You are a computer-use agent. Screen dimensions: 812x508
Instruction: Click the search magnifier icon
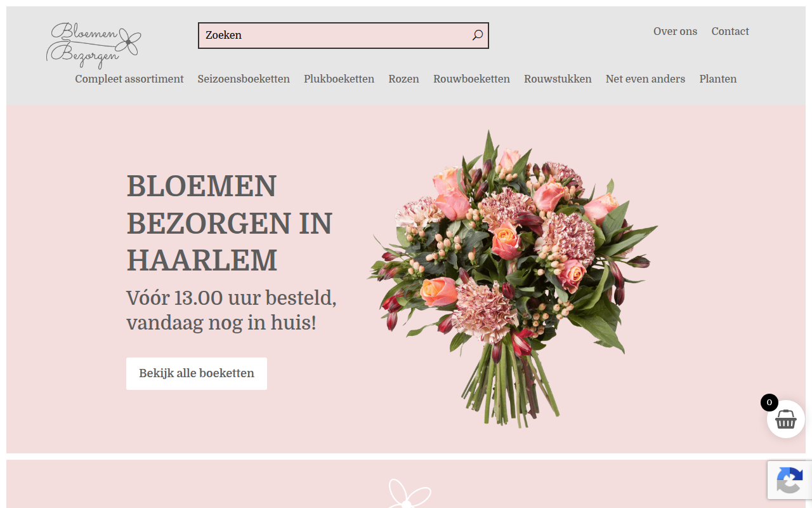tap(478, 36)
